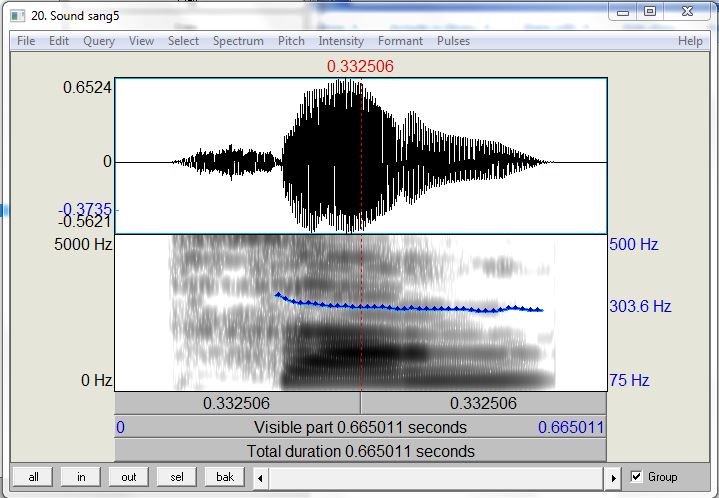The image size is (719, 498).
Task: Minimize the Sound sang5 window
Action: (x=623, y=12)
